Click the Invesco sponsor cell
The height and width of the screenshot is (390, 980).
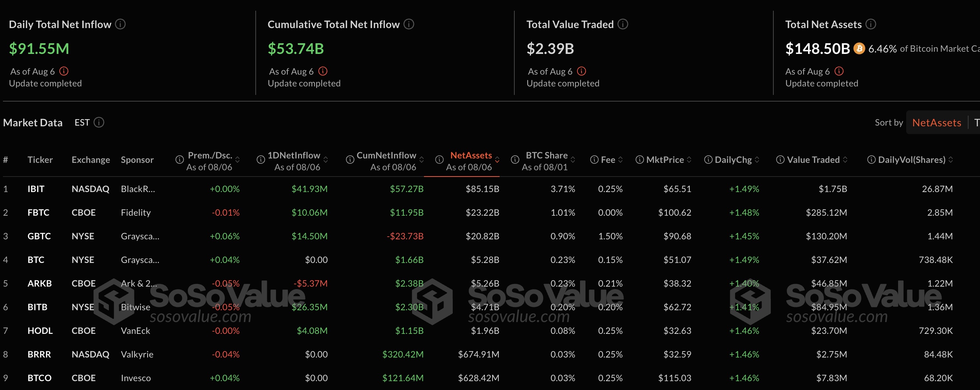tap(136, 378)
